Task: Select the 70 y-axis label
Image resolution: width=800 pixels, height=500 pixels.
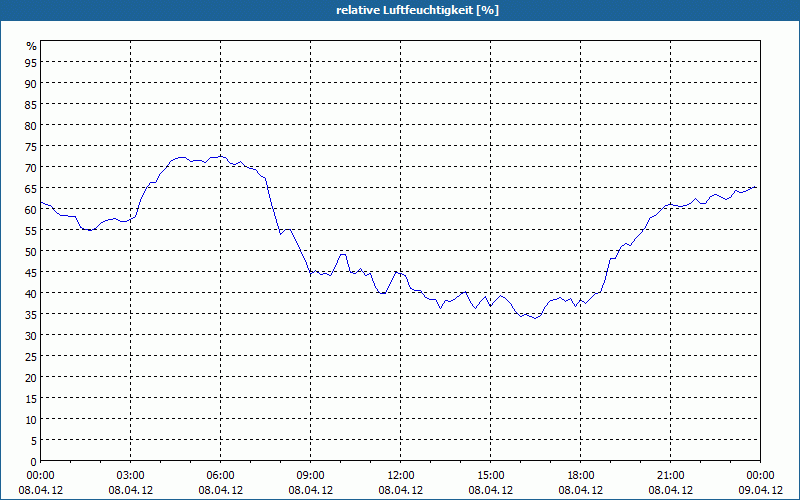Action: (x=31, y=167)
